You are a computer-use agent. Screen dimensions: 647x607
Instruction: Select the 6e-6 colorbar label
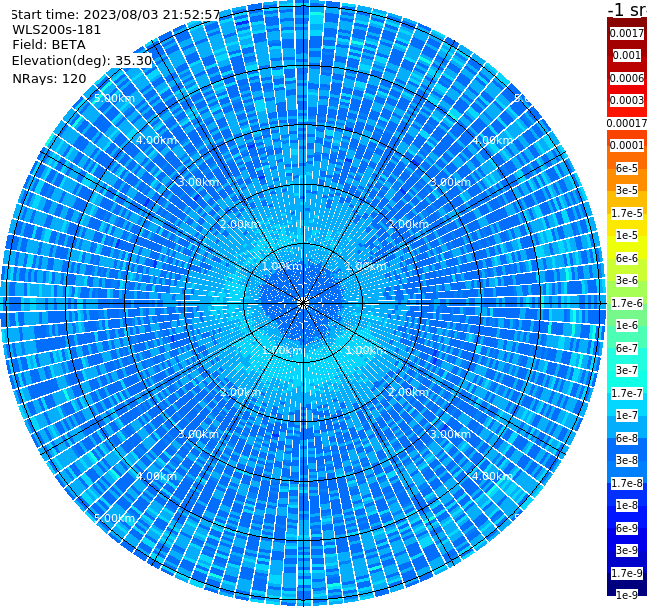click(x=627, y=258)
